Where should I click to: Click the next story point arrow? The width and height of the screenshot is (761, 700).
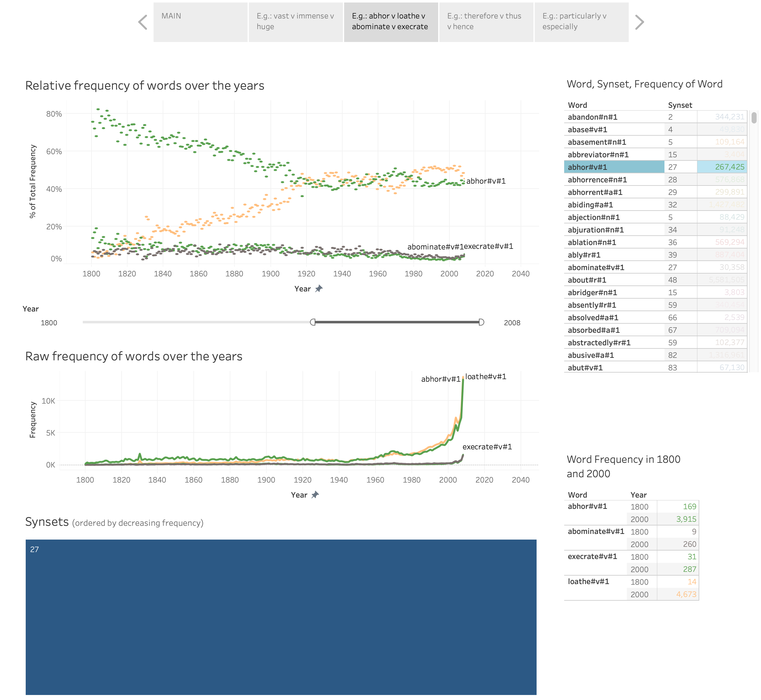(639, 22)
